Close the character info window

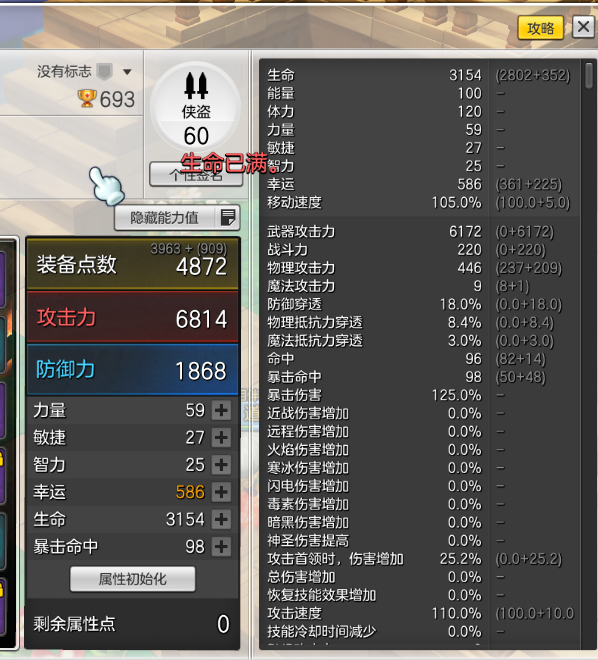(583, 27)
